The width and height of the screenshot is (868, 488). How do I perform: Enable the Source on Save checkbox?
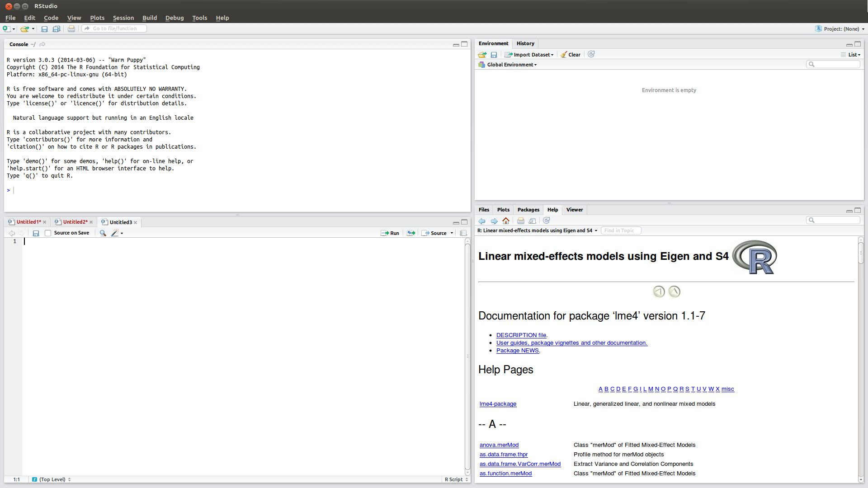point(48,233)
